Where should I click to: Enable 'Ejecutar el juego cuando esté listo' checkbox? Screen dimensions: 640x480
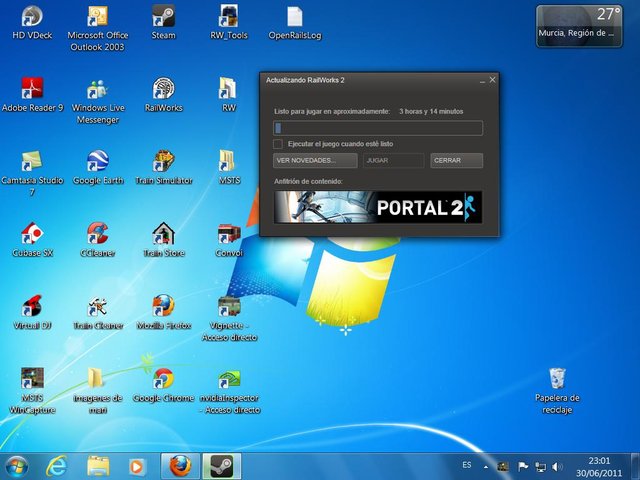(279, 144)
